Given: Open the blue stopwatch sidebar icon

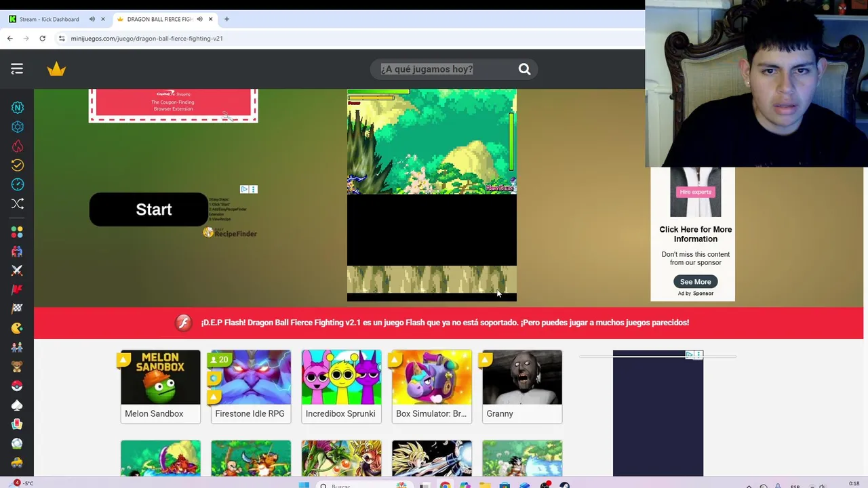Looking at the screenshot, I should [18, 184].
